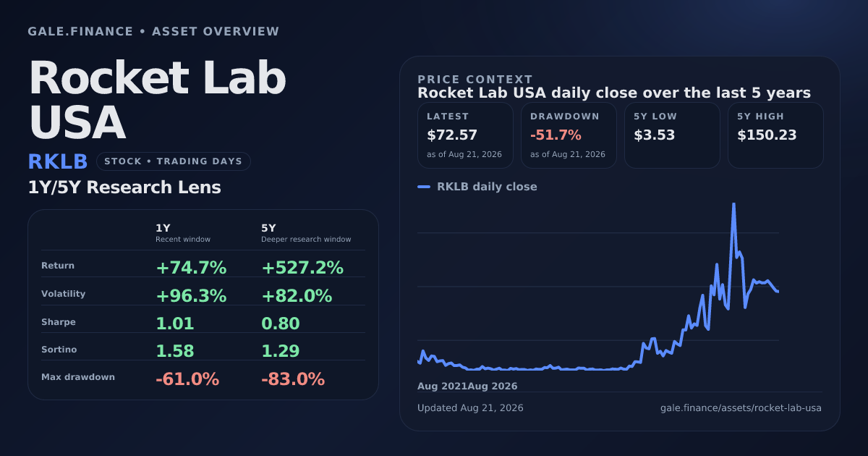Image resolution: width=868 pixels, height=456 pixels.
Task: Click the blue legend line swatch
Action: click(424, 187)
